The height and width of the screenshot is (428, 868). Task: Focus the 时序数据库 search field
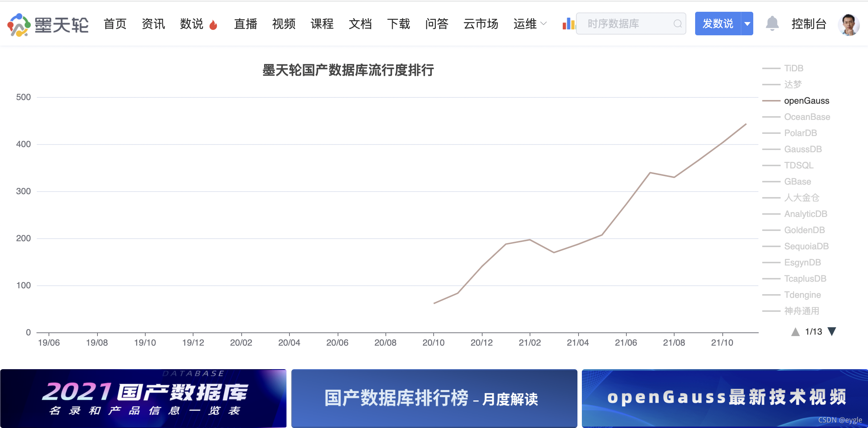tap(631, 24)
